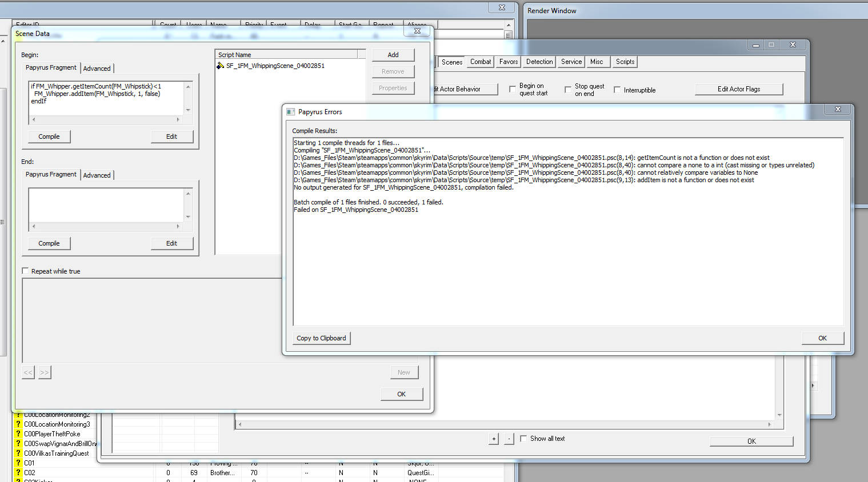The height and width of the screenshot is (482, 868).
Task: Open the Begin section Advanced tab
Action: (97, 69)
